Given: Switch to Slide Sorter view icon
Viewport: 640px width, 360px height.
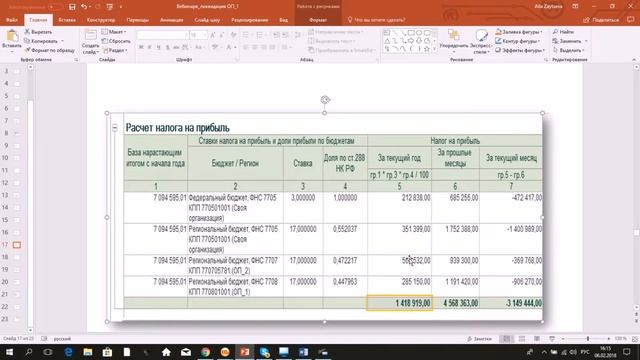Looking at the screenshot, I should [522, 339].
